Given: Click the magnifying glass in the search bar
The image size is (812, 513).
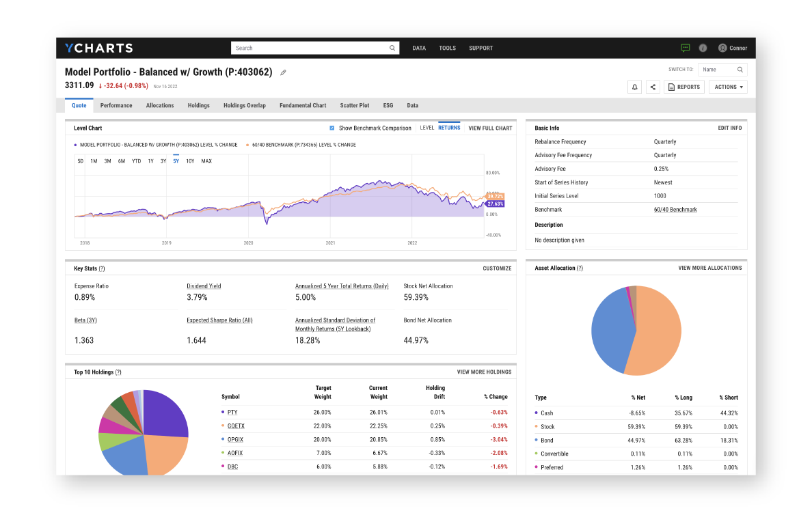Looking at the screenshot, I should [x=392, y=48].
